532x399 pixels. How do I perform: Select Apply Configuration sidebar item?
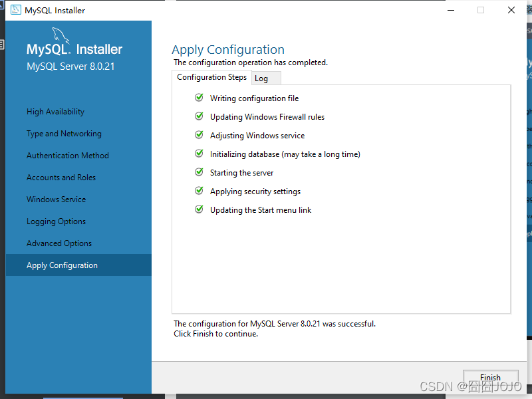click(x=78, y=265)
